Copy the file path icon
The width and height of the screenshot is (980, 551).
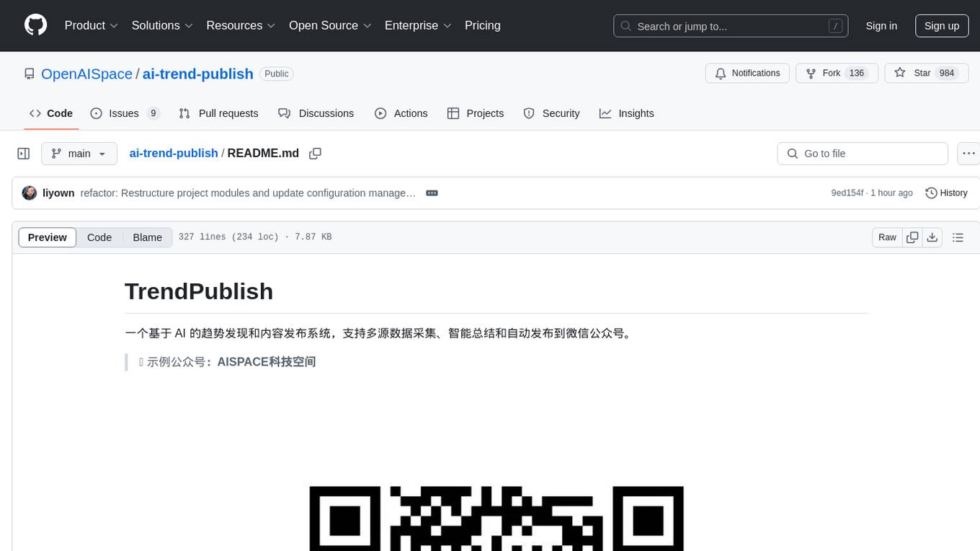coord(315,154)
